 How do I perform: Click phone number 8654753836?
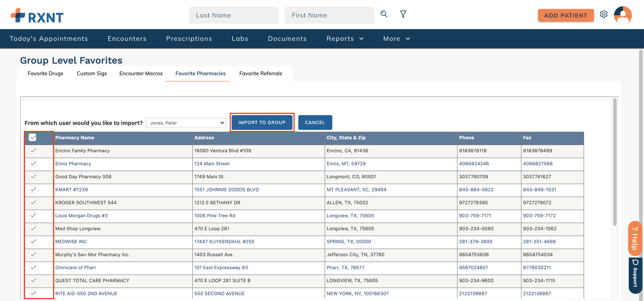474,255
